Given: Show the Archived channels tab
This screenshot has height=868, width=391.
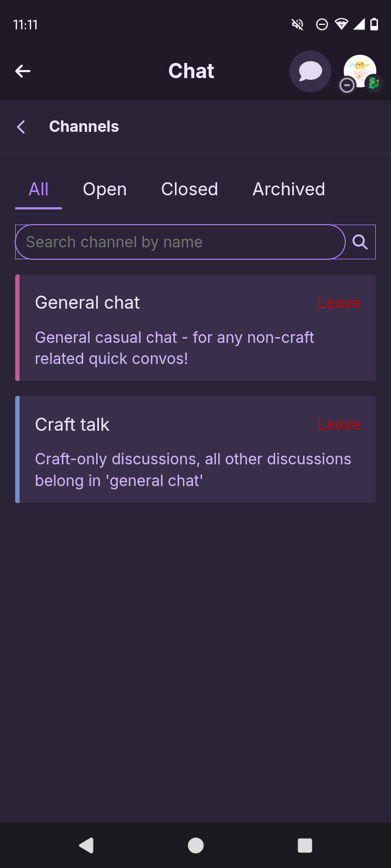Looking at the screenshot, I should (289, 189).
